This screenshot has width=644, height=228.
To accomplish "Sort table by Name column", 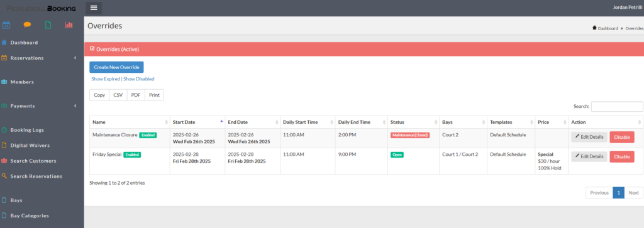I will (130, 122).
